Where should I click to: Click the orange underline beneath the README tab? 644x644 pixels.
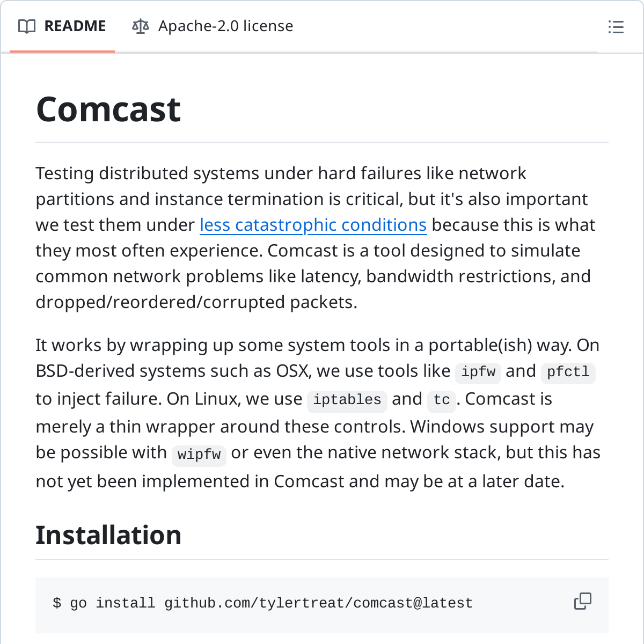point(62,52)
